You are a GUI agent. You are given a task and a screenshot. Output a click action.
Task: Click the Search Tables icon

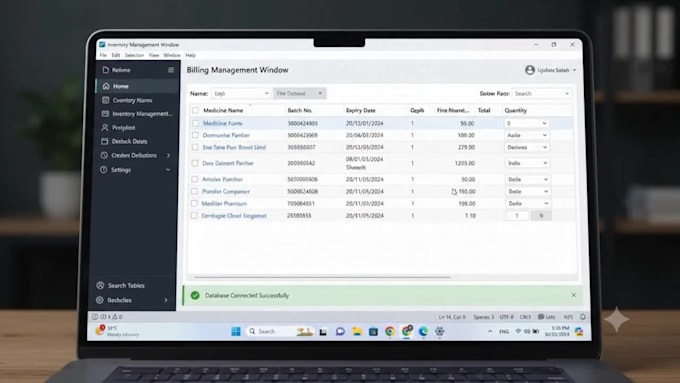100,285
